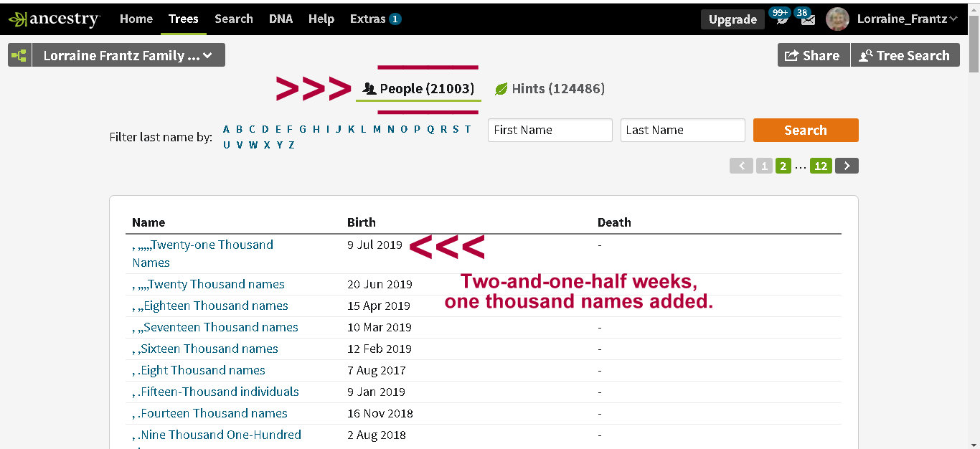Image resolution: width=980 pixels, height=449 pixels.
Task: Click the user profile avatar
Action: coord(837,19)
